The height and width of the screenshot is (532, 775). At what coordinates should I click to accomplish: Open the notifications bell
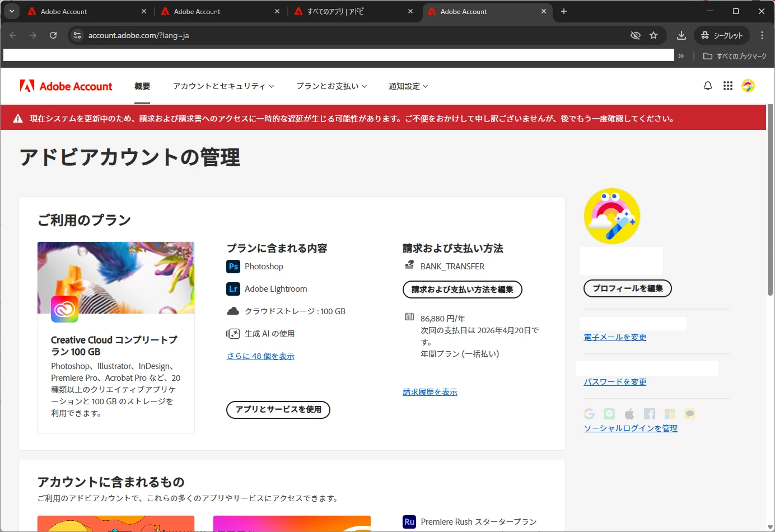coord(708,86)
